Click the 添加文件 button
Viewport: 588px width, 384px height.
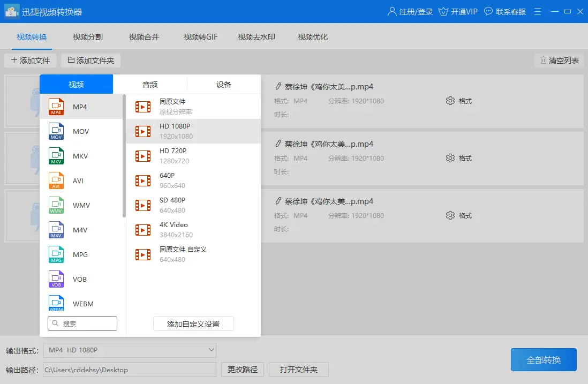click(31, 61)
